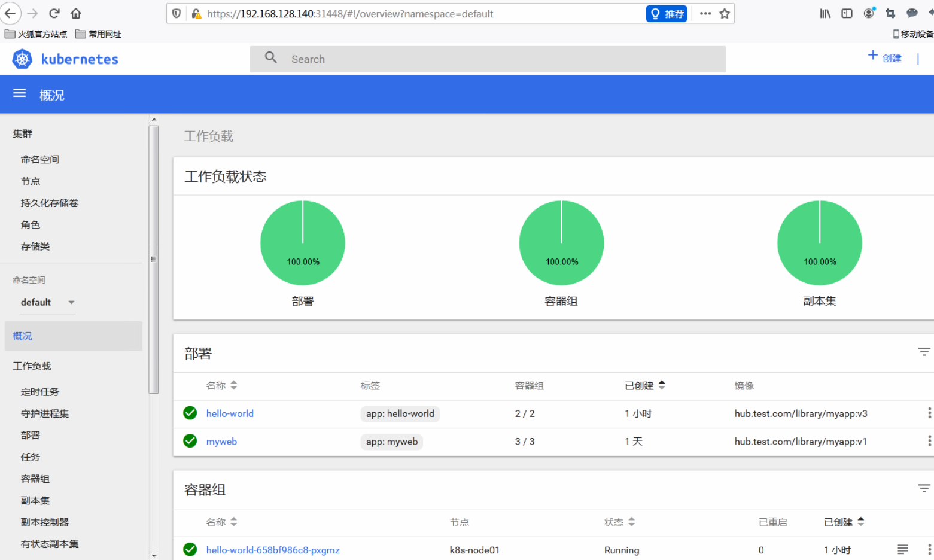Screen dimensions: 934x560
Task: Sort pods by 名称 column
Action: (x=221, y=522)
